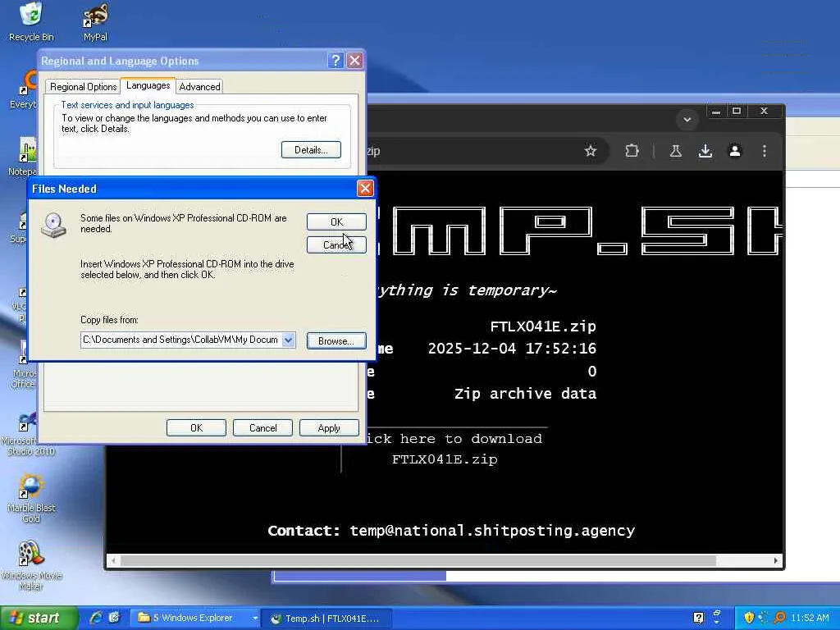Bookmark this page with the star icon
The image size is (840, 630).
(591, 151)
